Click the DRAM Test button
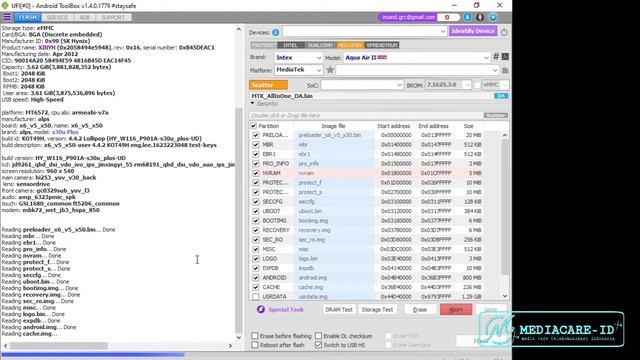Image resolution: width=640 pixels, height=360 pixels. pos(339,309)
